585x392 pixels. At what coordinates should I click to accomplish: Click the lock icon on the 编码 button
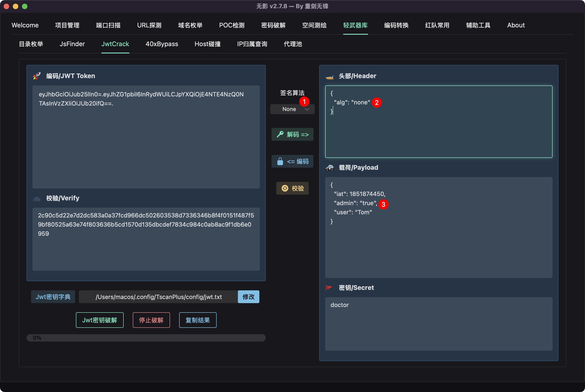click(280, 161)
